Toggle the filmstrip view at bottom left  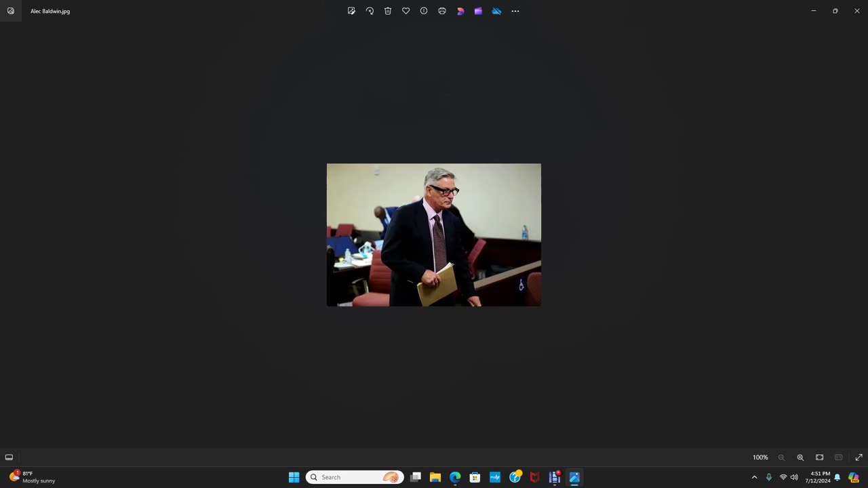[9, 457]
